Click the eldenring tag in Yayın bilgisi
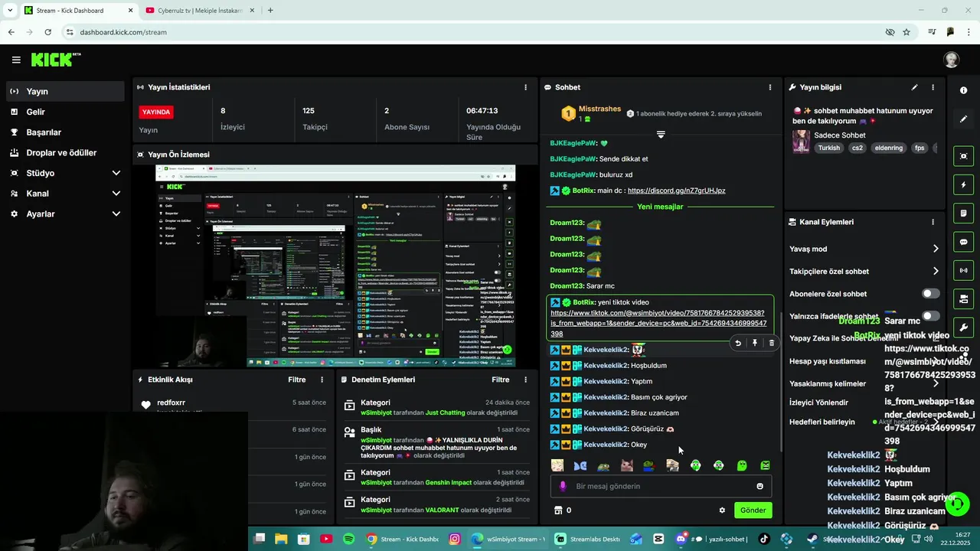Viewport: 980px width, 551px height. tap(888, 148)
